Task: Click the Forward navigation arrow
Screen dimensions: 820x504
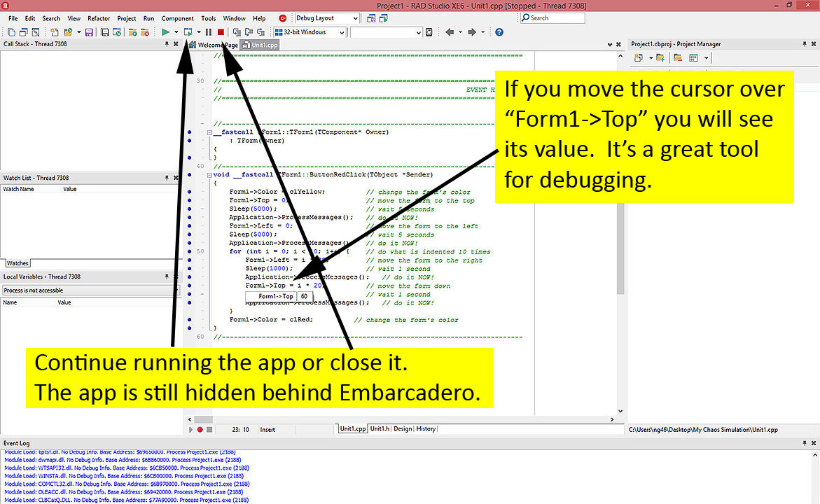Action: [472, 32]
